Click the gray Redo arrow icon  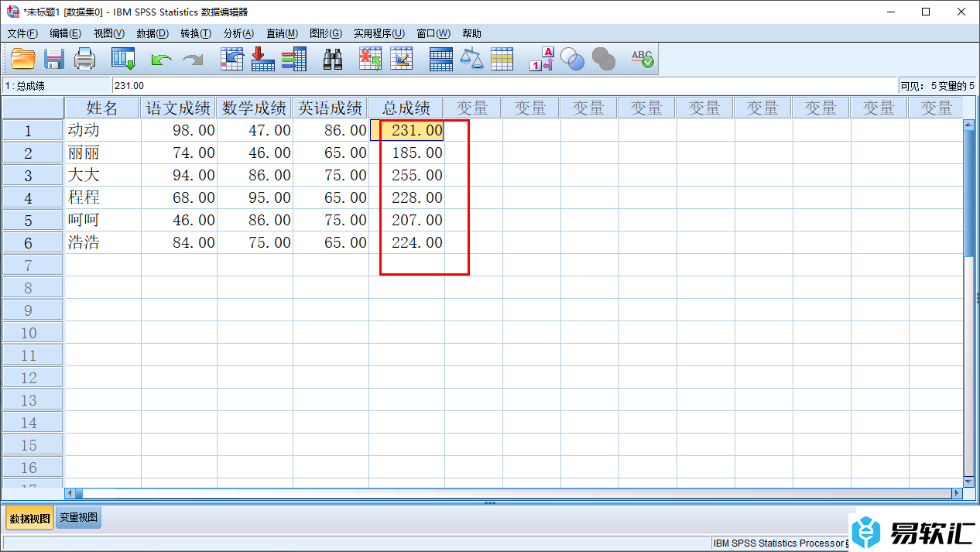pos(192,60)
